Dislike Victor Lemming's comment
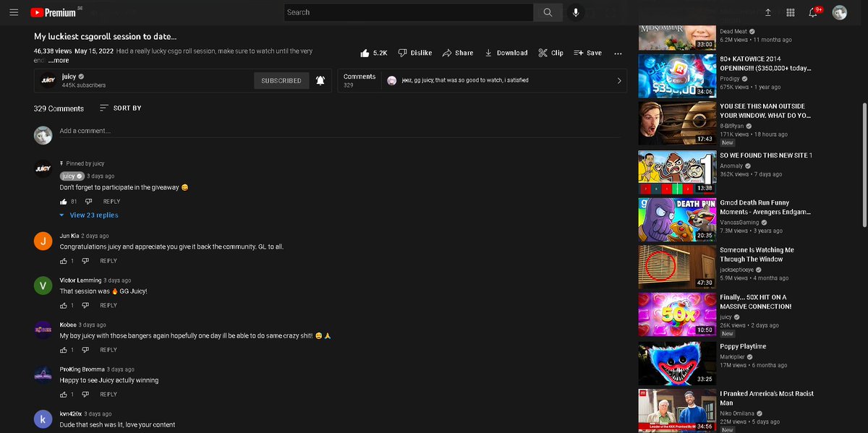 click(85, 306)
